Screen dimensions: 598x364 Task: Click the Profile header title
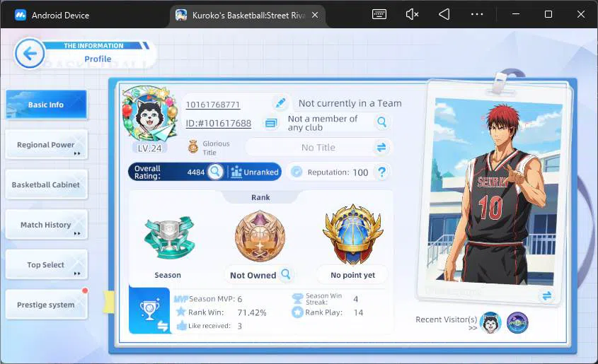[98, 59]
